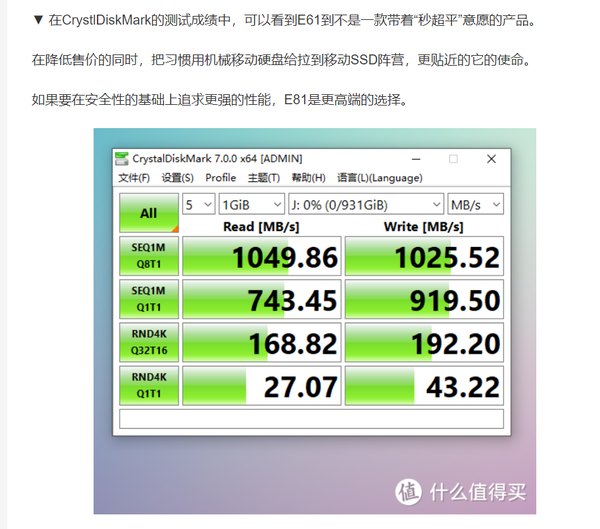
Task: Open the 帮助(H) menu
Action: [308, 178]
